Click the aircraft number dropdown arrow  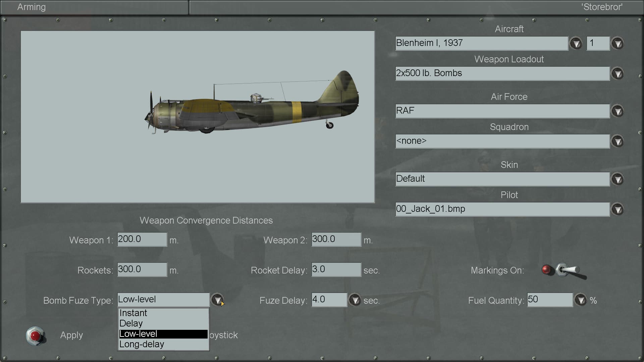pos(618,44)
